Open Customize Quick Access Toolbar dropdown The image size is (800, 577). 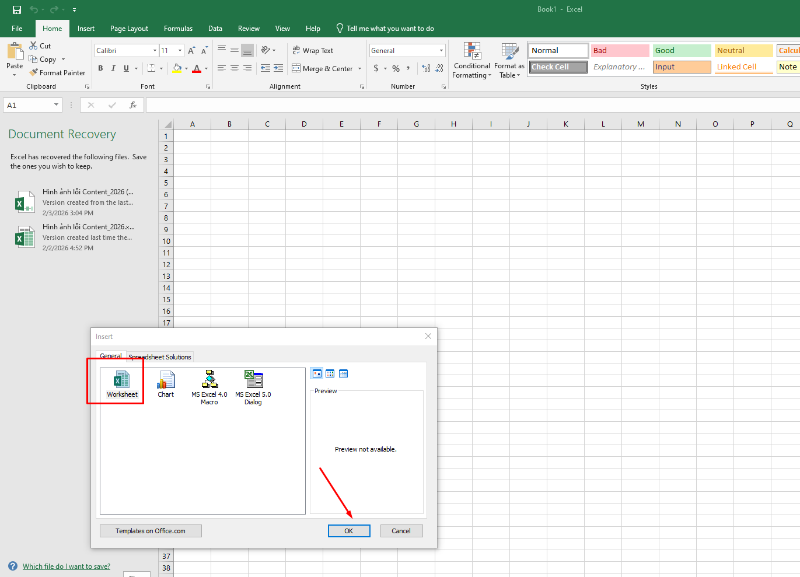coord(74,10)
